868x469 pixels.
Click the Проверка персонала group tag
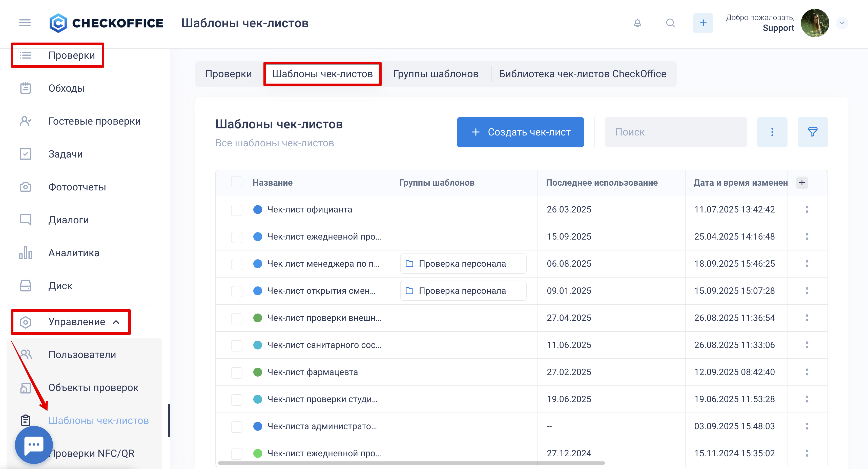[463, 264]
